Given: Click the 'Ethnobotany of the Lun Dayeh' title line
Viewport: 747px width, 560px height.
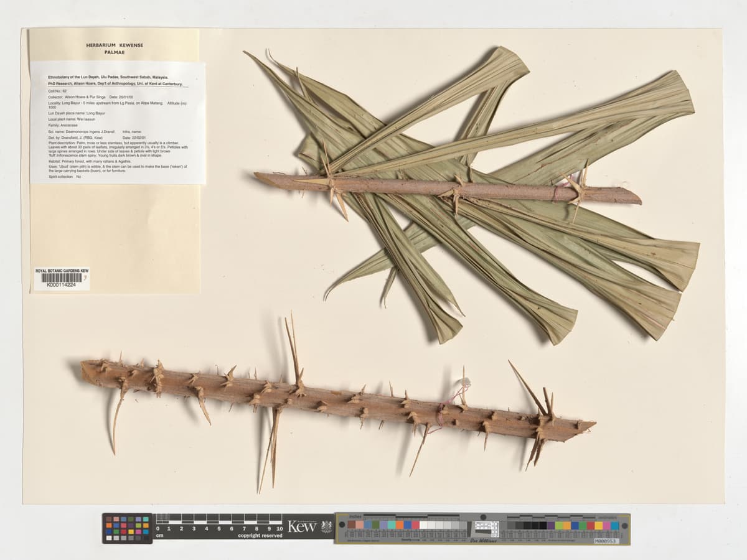Looking at the screenshot, I should (108, 77).
